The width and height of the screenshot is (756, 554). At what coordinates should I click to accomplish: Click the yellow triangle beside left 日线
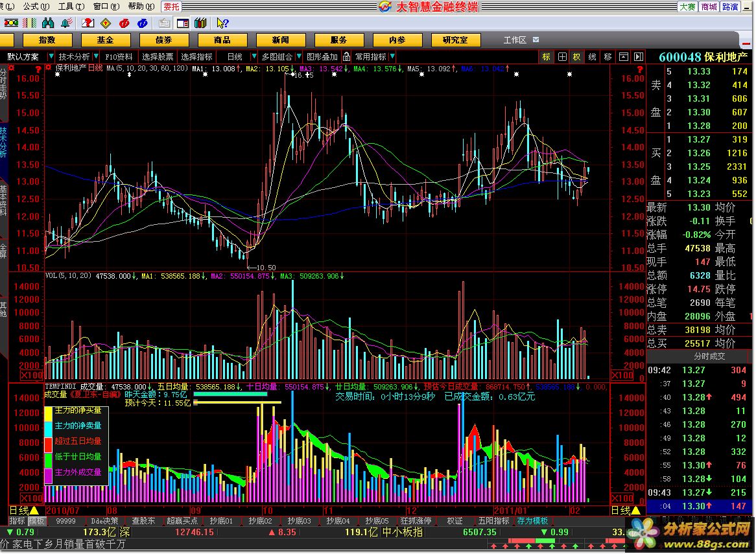[x=35, y=511]
